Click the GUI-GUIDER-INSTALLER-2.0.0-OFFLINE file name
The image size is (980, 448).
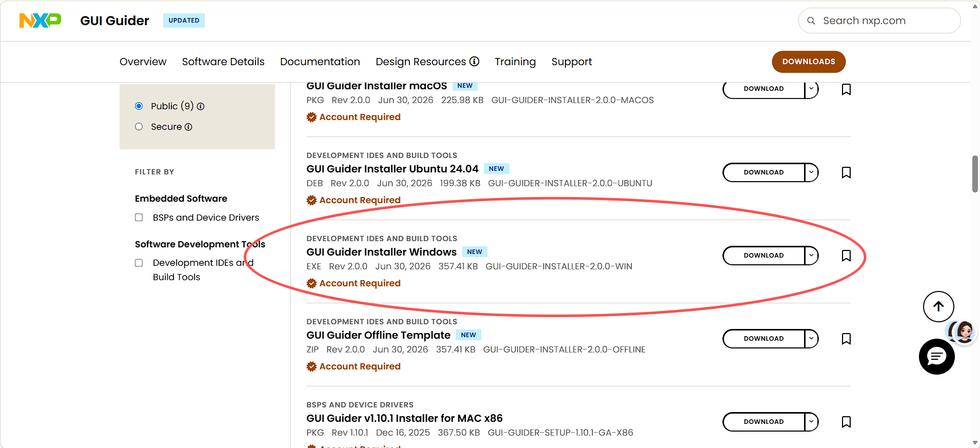click(x=564, y=349)
